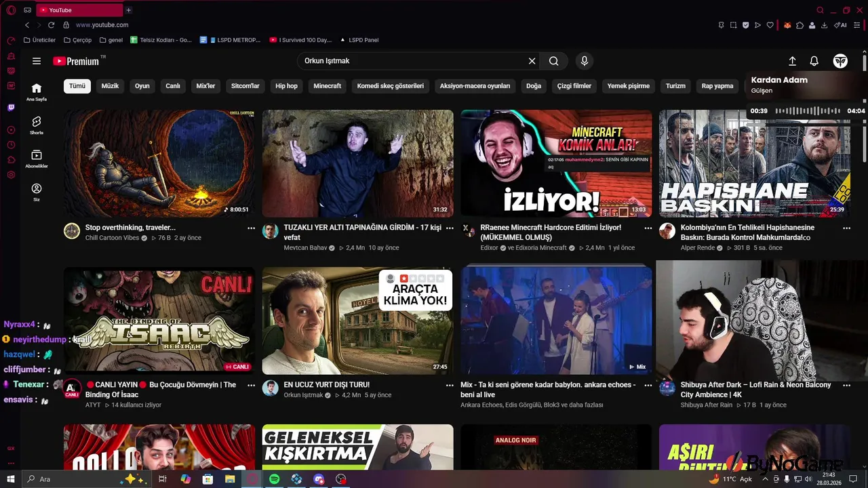
Task: Select the Hip hop filter chip
Action: click(x=286, y=86)
